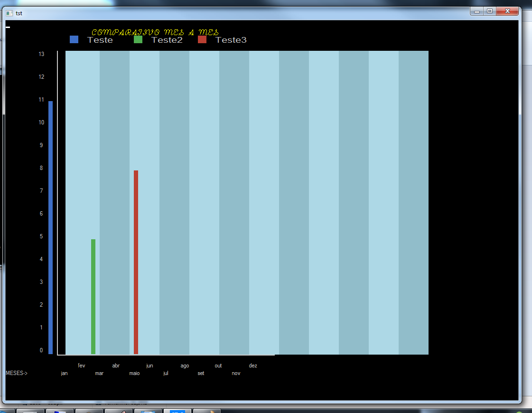The image size is (532, 413).
Task: Click the abr month label
Action: click(x=116, y=366)
